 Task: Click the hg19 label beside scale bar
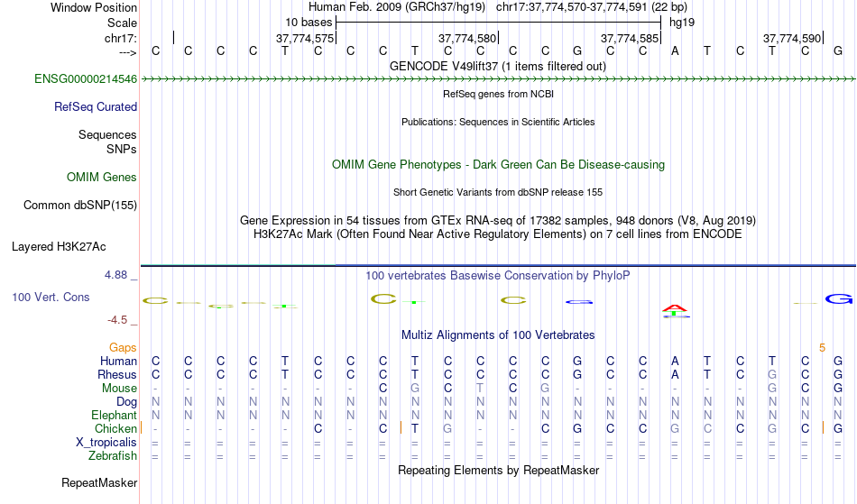click(x=682, y=23)
